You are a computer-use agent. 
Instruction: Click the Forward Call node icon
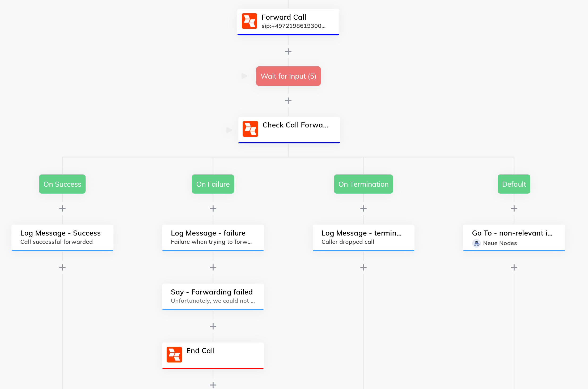click(x=250, y=21)
